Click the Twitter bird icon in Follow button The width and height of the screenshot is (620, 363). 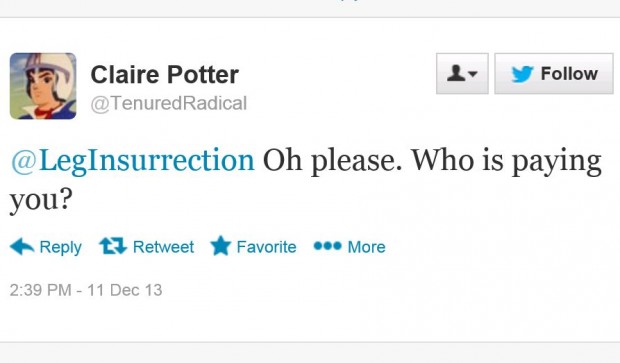tap(522, 74)
